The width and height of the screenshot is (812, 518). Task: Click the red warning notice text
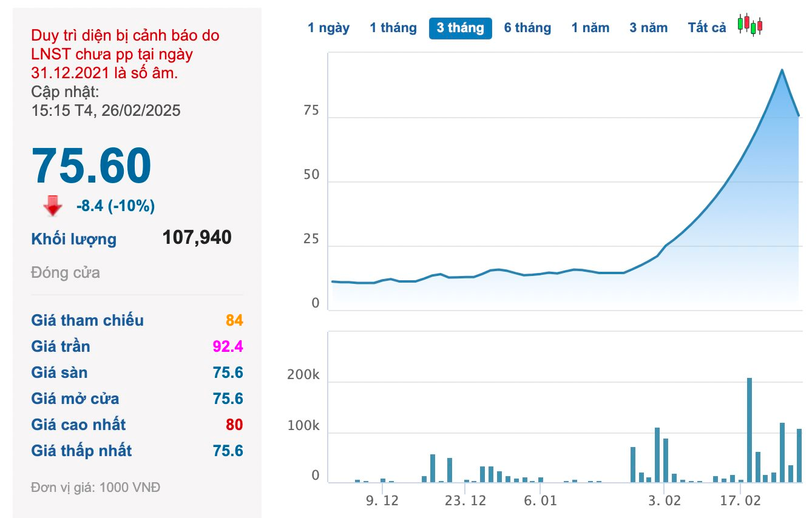[x=125, y=54]
